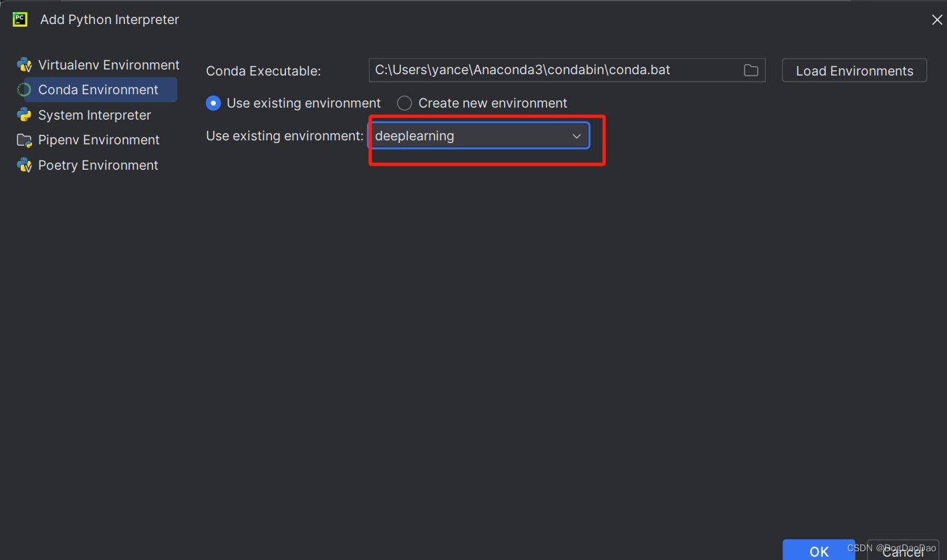Screen dimensions: 947x560
Task: Select the Use existing environment radio
Action: pyautogui.click(x=213, y=103)
